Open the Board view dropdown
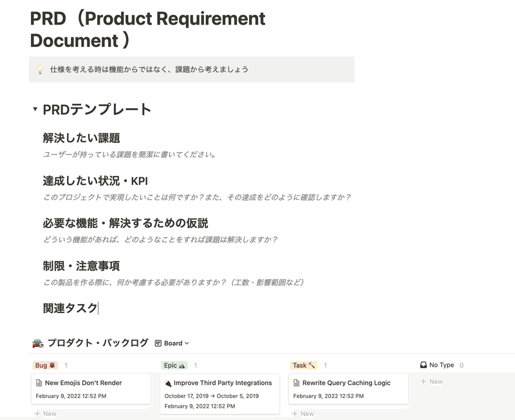 (172, 343)
